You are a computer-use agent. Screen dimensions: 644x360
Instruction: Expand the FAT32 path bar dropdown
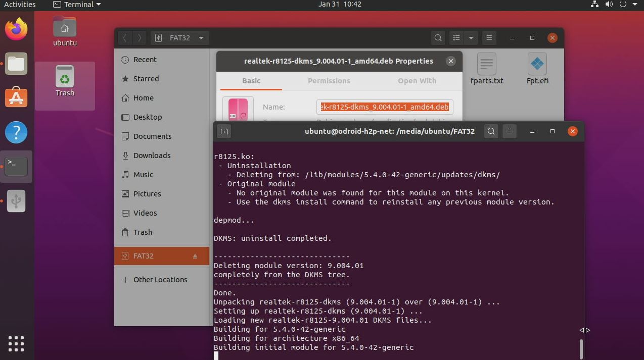pos(201,38)
